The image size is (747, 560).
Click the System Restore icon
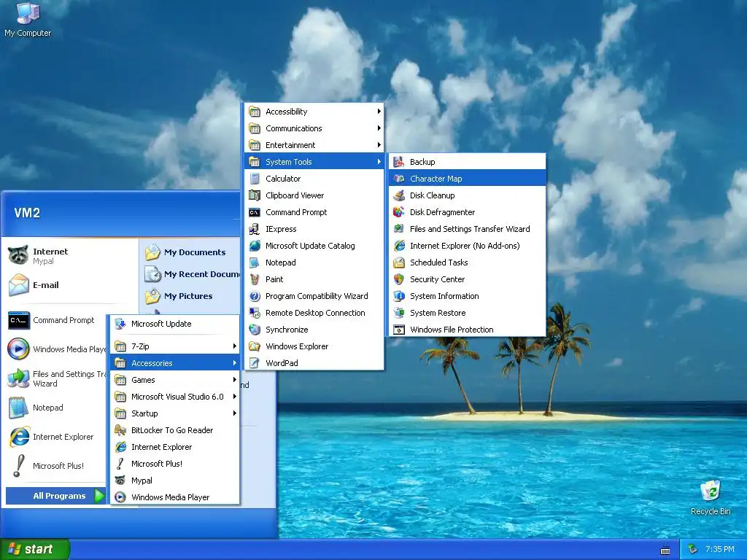coord(399,313)
